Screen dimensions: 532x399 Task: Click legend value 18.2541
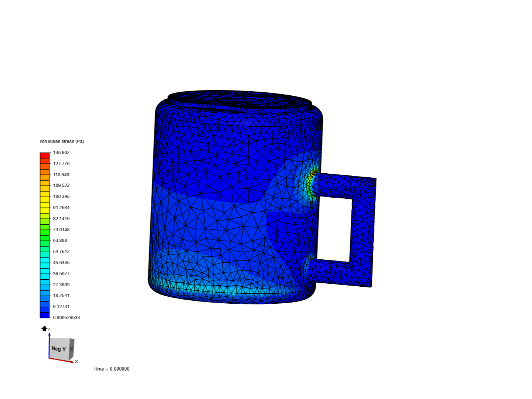click(x=61, y=296)
